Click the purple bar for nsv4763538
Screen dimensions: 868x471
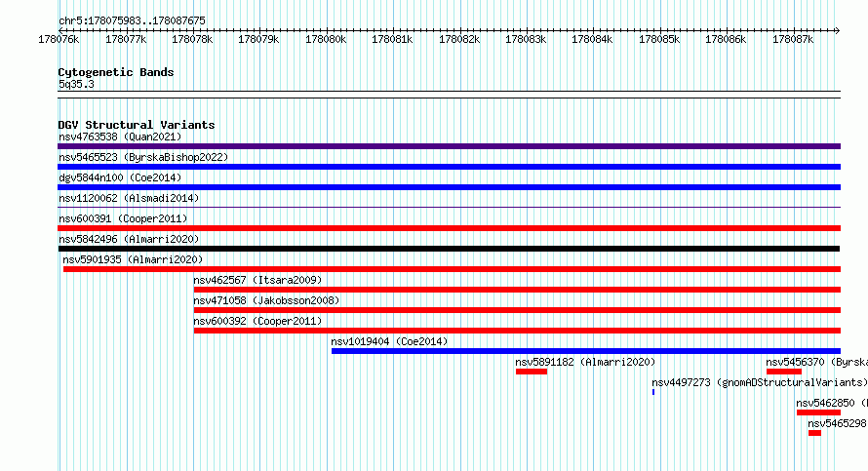tap(449, 146)
